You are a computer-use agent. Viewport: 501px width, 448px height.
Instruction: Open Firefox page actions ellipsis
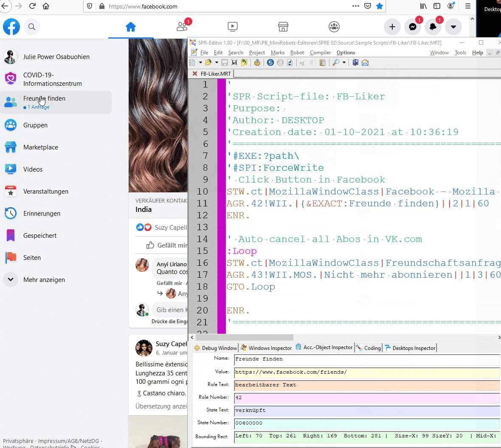[x=356, y=6]
